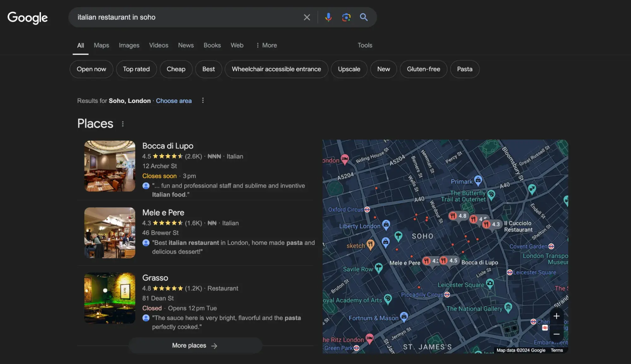Toggle the Top rated filter
This screenshot has width=631, height=364.
pyautogui.click(x=136, y=69)
